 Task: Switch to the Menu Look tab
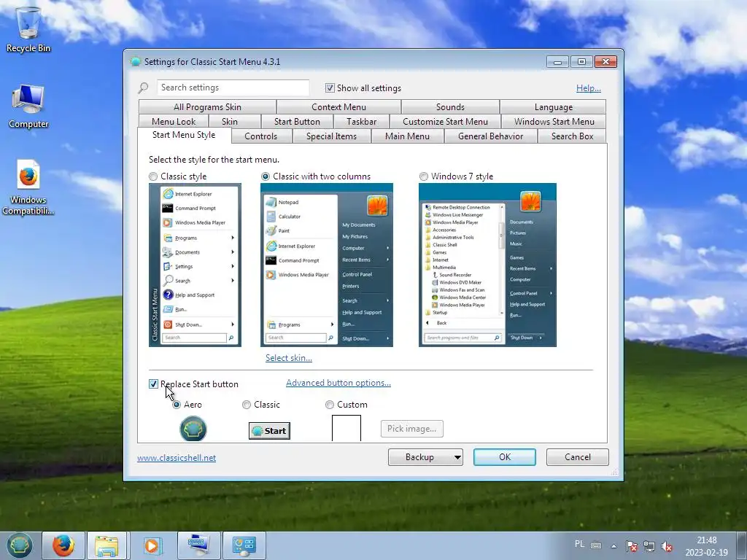pyautogui.click(x=174, y=122)
